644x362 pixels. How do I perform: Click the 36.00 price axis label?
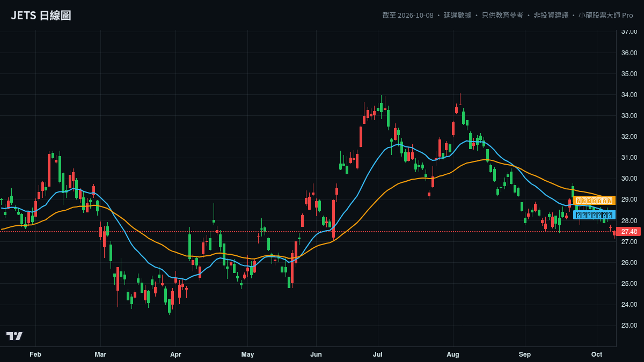click(x=629, y=53)
